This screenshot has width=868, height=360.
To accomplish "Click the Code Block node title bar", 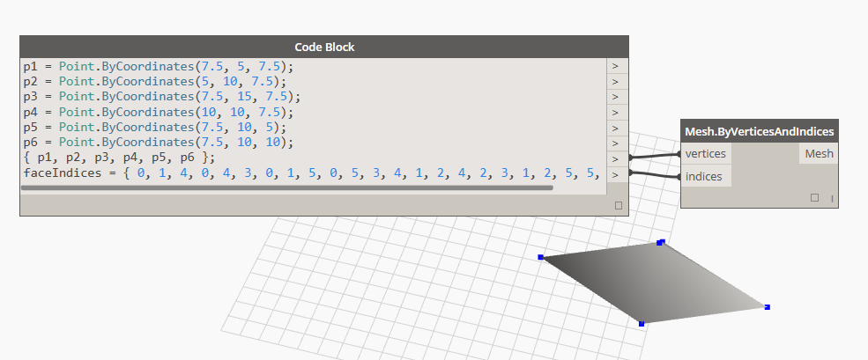I will tap(323, 47).
